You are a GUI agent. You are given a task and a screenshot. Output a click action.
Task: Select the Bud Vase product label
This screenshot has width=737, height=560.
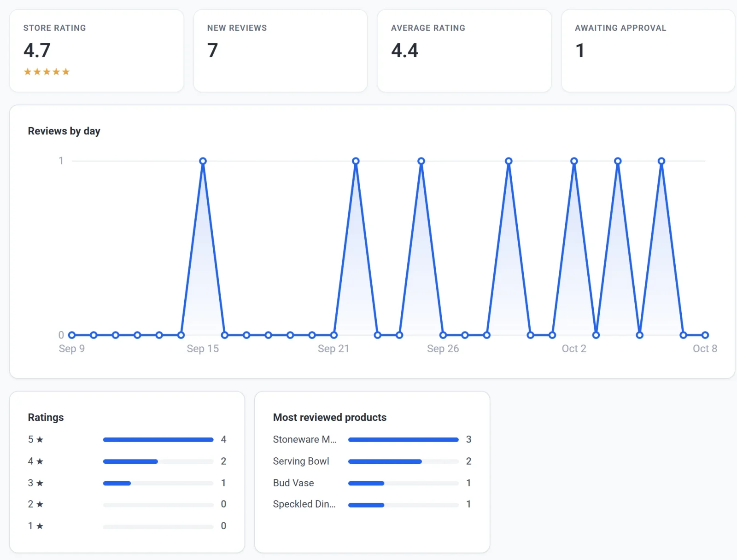pyautogui.click(x=293, y=483)
